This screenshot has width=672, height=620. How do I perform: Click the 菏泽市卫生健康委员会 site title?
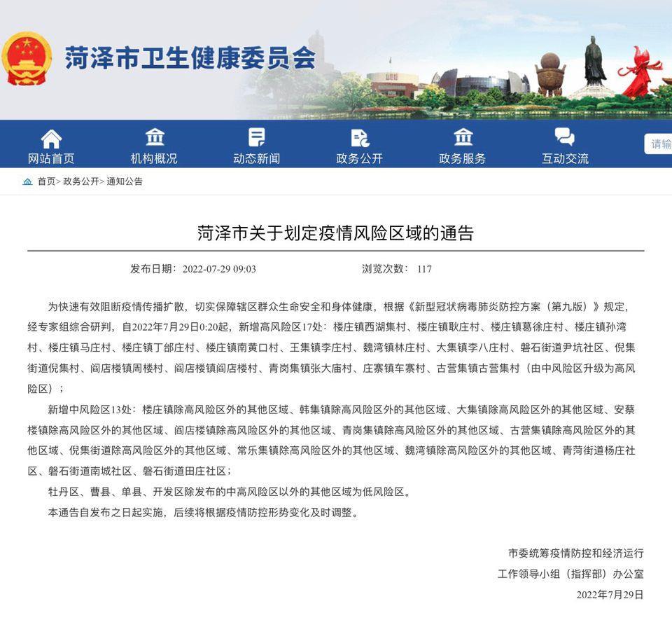190,58
